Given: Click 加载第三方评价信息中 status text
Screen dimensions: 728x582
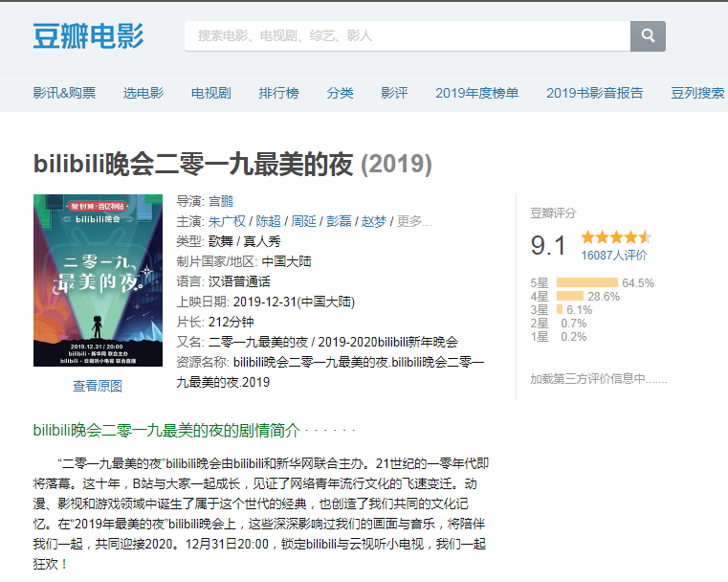Looking at the screenshot, I should [x=599, y=379].
